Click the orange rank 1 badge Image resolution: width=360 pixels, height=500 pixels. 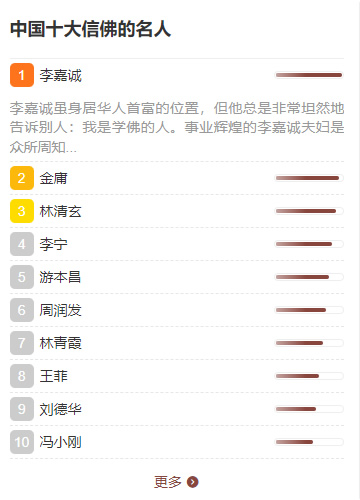pyautogui.click(x=22, y=75)
